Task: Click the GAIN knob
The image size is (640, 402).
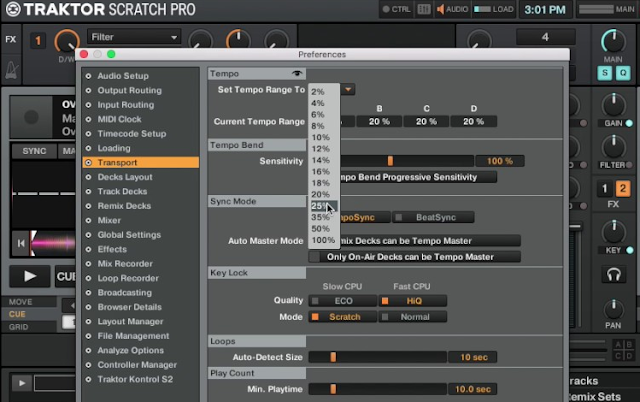Action: pyautogui.click(x=613, y=105)
